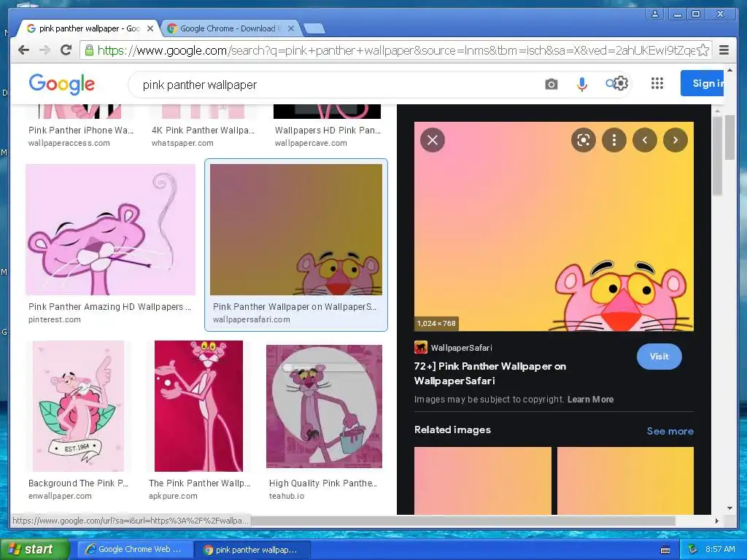This screenshot has width=747, height=560.
Task: Click the whatspaper.com source text
Action: 182,143
